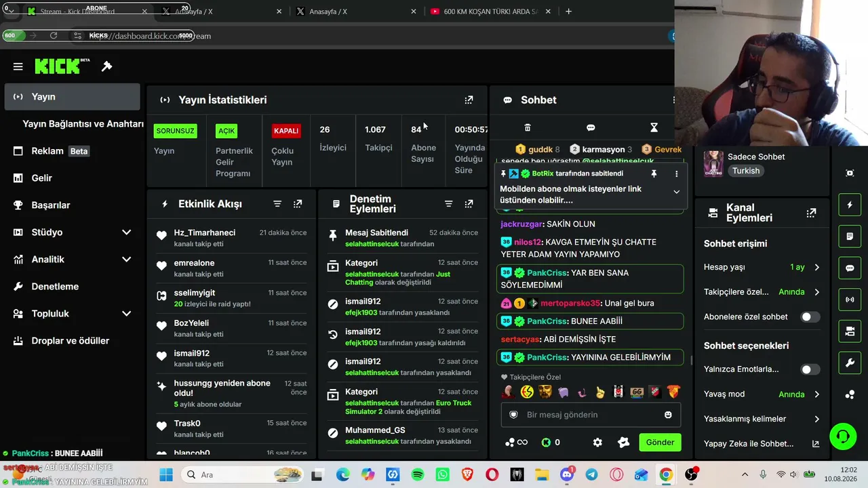Open Reklam Beta section

tap(72, 151)
